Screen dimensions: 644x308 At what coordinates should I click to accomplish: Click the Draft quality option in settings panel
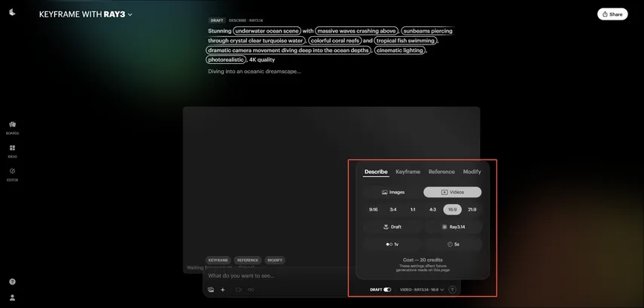[392, 227]
